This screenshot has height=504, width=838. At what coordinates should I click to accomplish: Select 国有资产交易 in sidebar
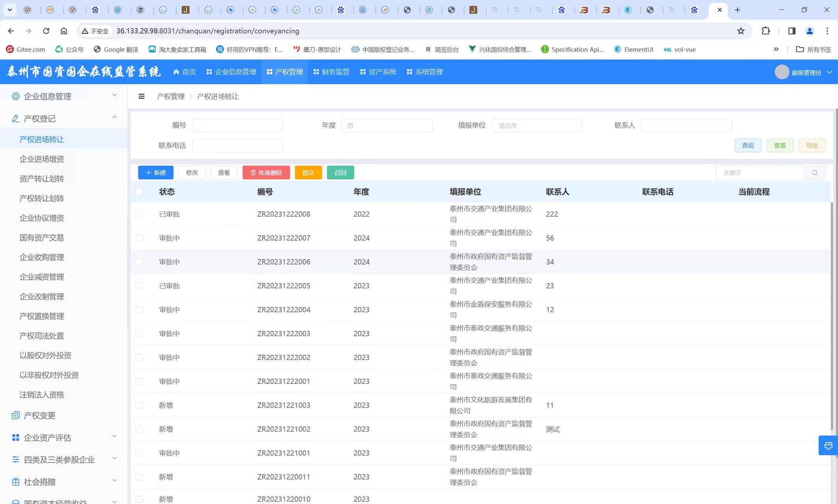[x=42, y=237]
